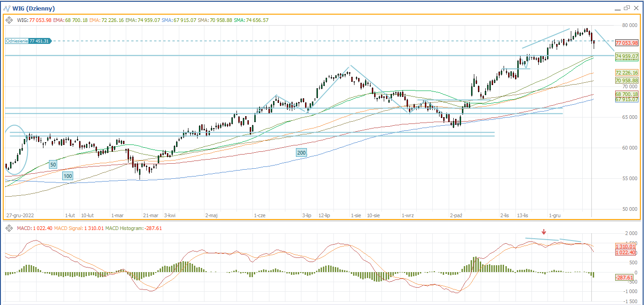644x305 pixels.
Task: Click the MACD panel move icon
Action: coord(9,228)
